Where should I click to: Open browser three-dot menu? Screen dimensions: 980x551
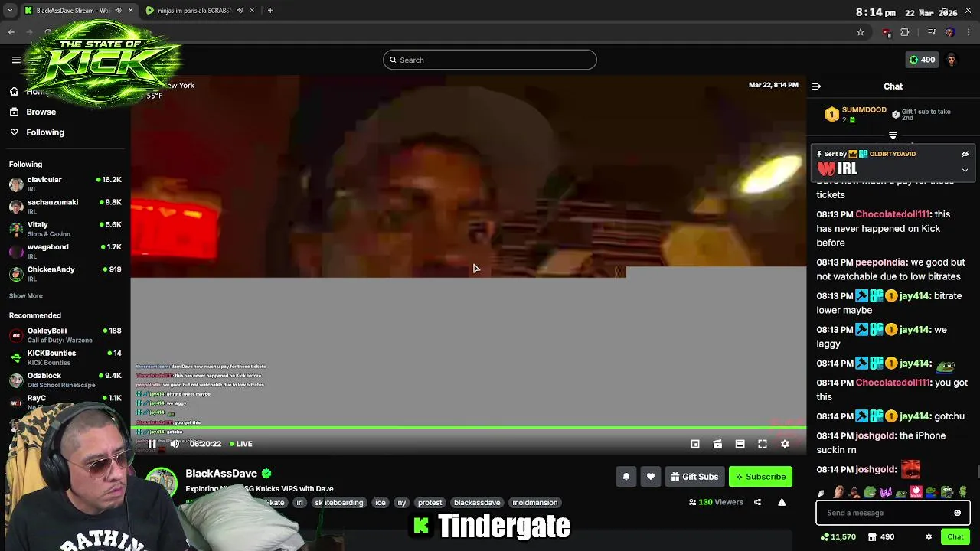coord(969,32)
